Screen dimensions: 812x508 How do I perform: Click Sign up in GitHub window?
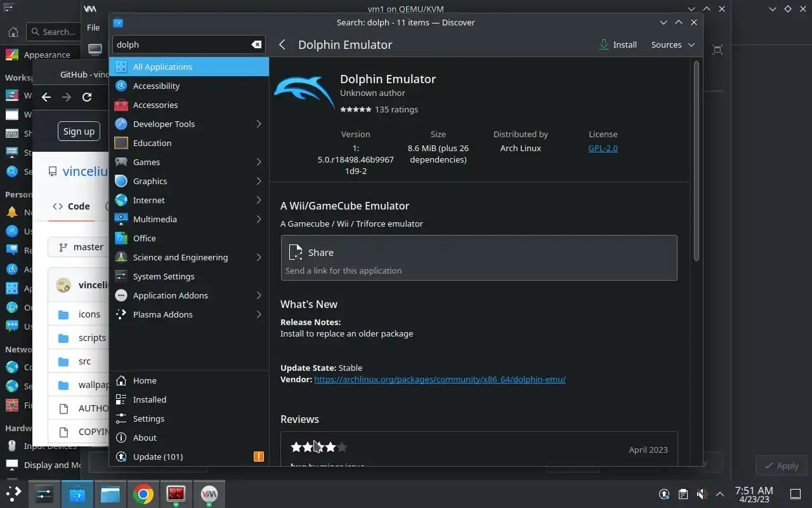tap(79, 131)
